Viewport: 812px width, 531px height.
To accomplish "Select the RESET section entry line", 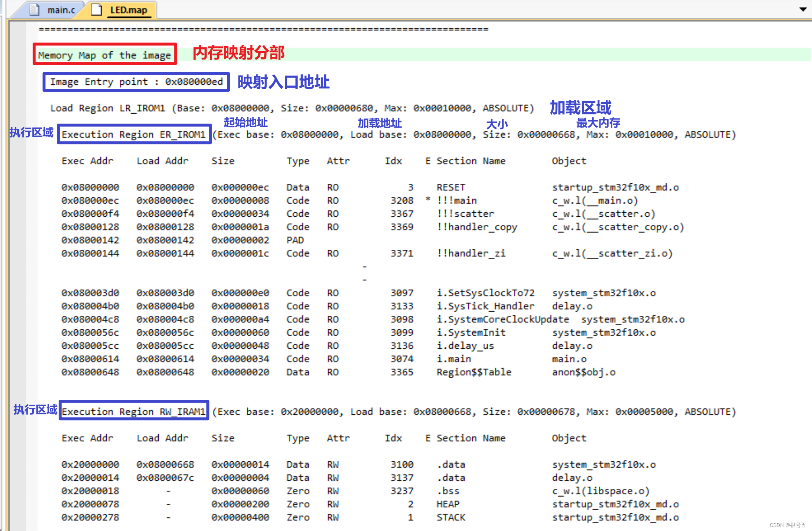I will point(450,187).
